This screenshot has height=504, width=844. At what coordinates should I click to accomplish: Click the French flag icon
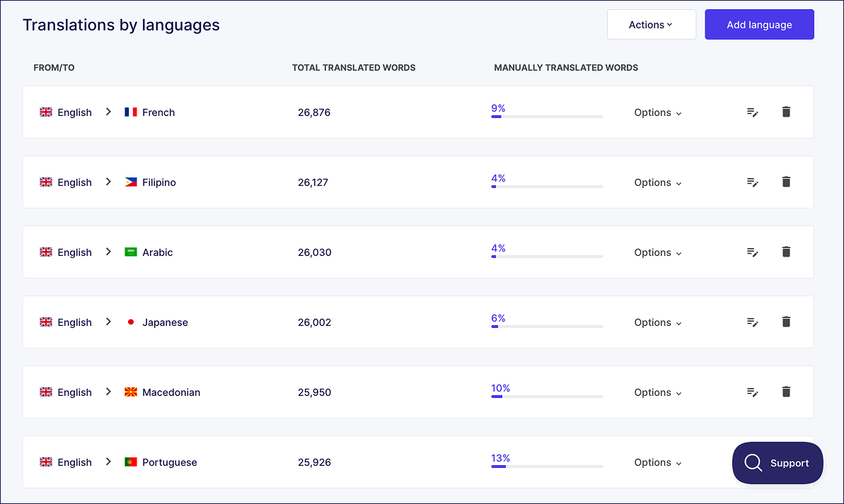[130, 112]
